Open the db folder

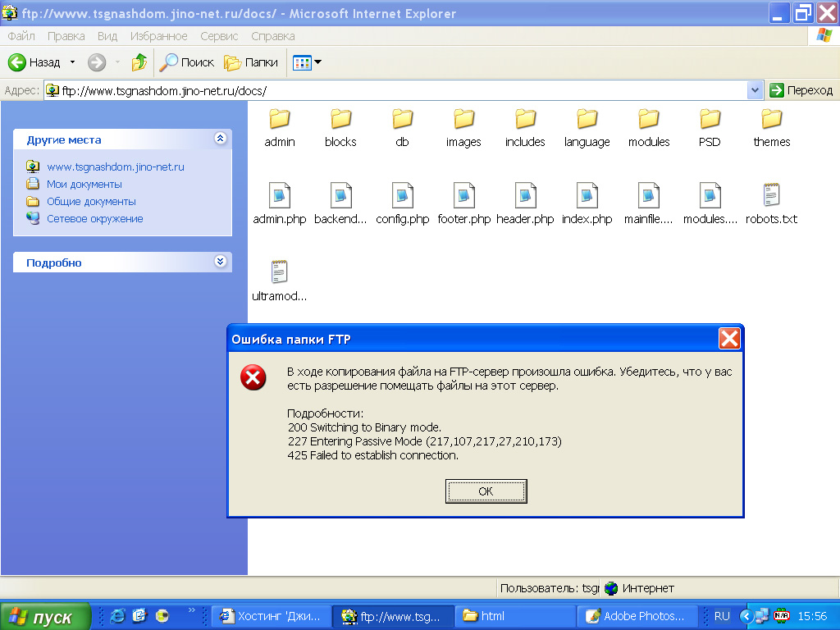[402, 119]
